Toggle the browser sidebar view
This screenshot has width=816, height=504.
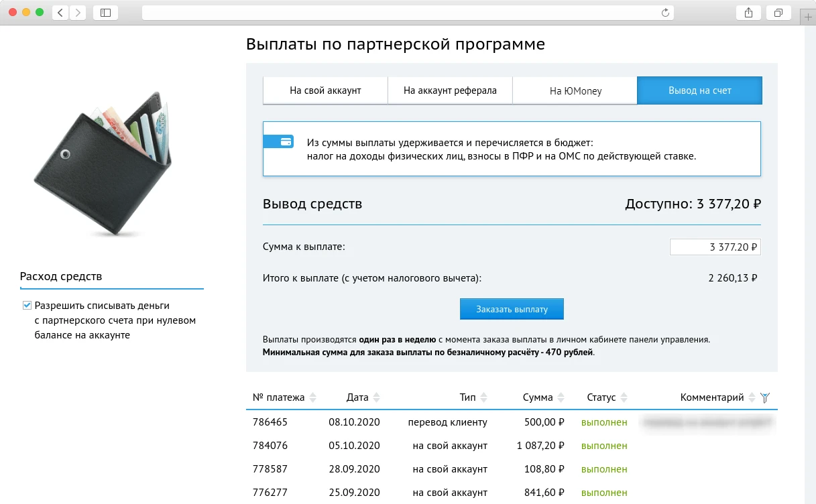point(105,12)
